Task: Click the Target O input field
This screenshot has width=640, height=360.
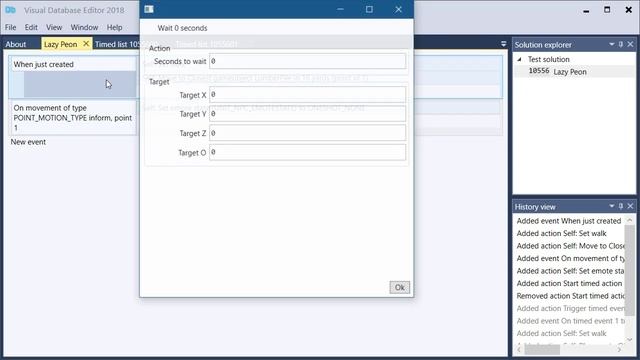Action: point(307,152)
